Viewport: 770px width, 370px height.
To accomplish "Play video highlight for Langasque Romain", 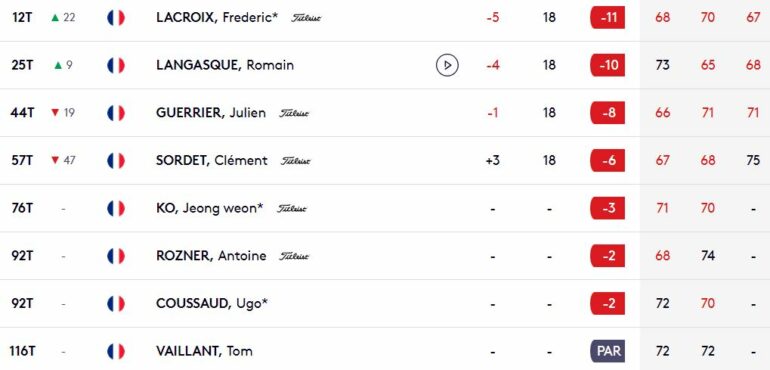I will tap(447, 65).
